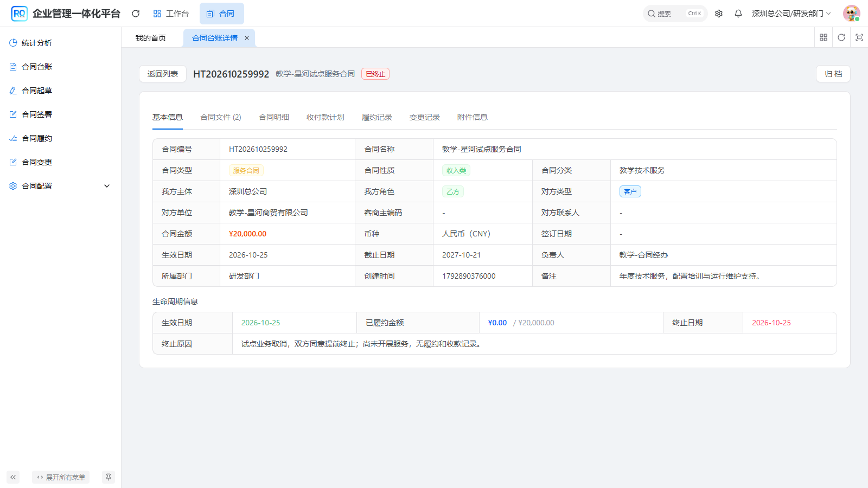This screenshot has height=488, width=868.
Task: Open the 收付款计划 tab
Action: coord(325,117)
